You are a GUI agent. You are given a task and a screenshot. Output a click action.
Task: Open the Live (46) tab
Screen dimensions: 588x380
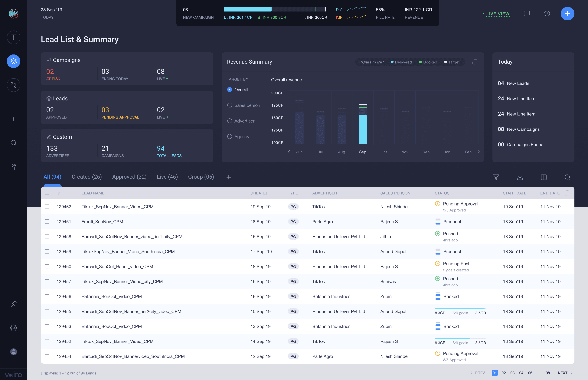coord(167,177)
